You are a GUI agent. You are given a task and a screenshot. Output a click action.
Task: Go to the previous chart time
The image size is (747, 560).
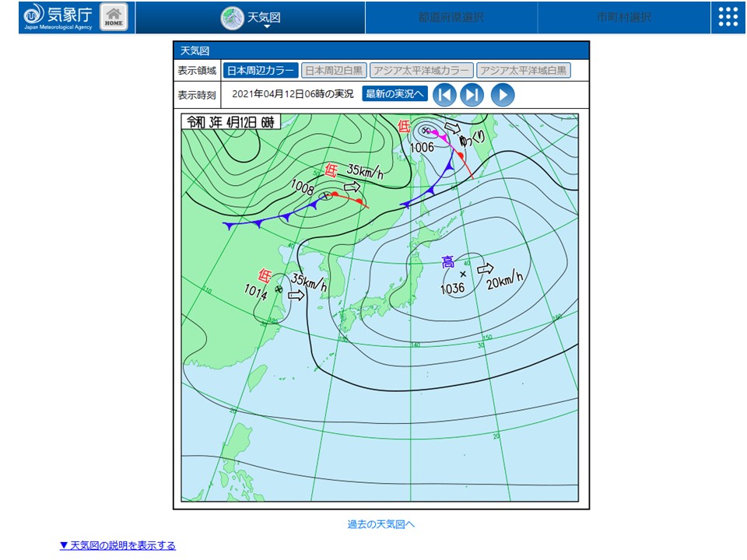(x=444, y=95)
